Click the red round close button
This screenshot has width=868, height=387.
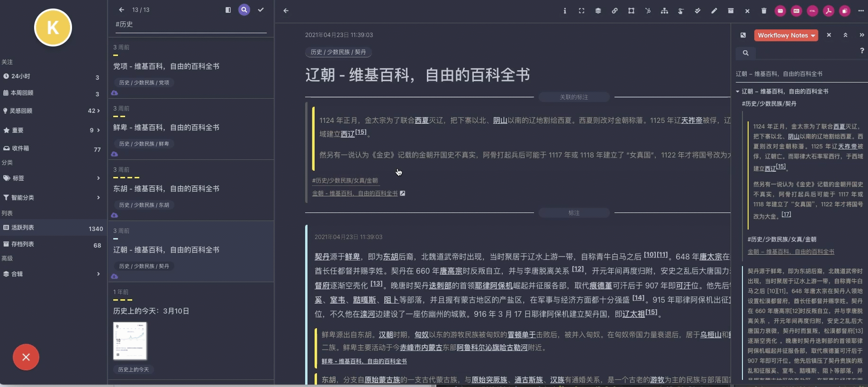26,357
